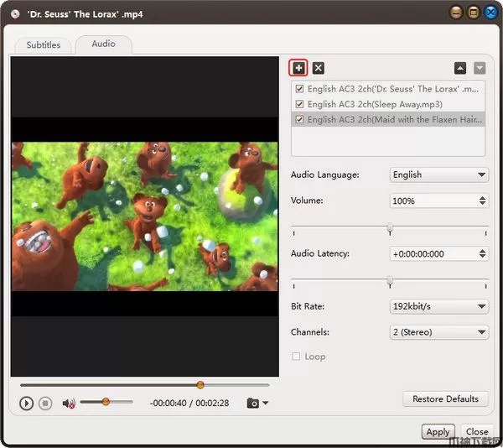Image resolution: width=503 pixels, height=448 pixels.
Task: Move selected audio track up
Action: [x=460, y=68]
